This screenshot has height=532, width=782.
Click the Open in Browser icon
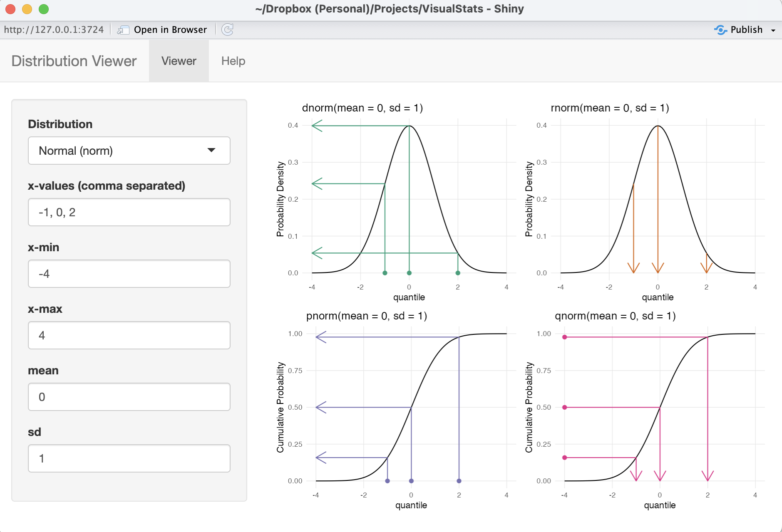pos(123,30)
